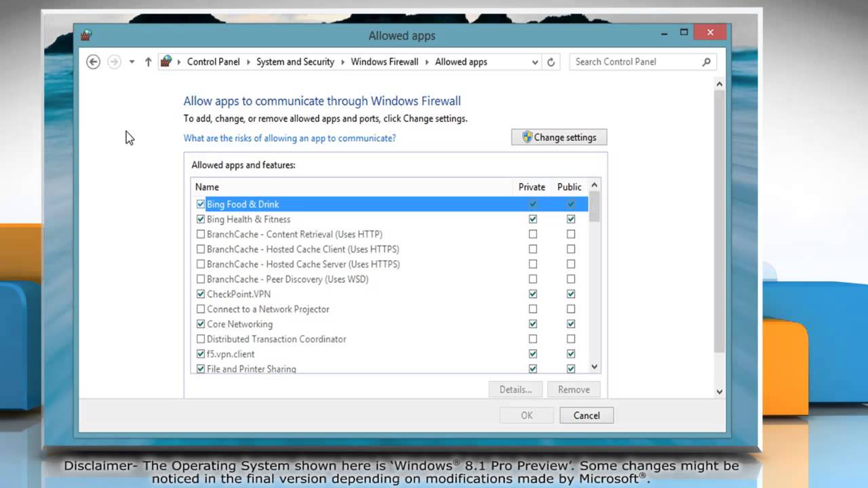This screenshot has height=488, width=868.
Task: Select BranchCache - Peer Discovery (Uses WSD) row
Action: [x=390, y=279]
